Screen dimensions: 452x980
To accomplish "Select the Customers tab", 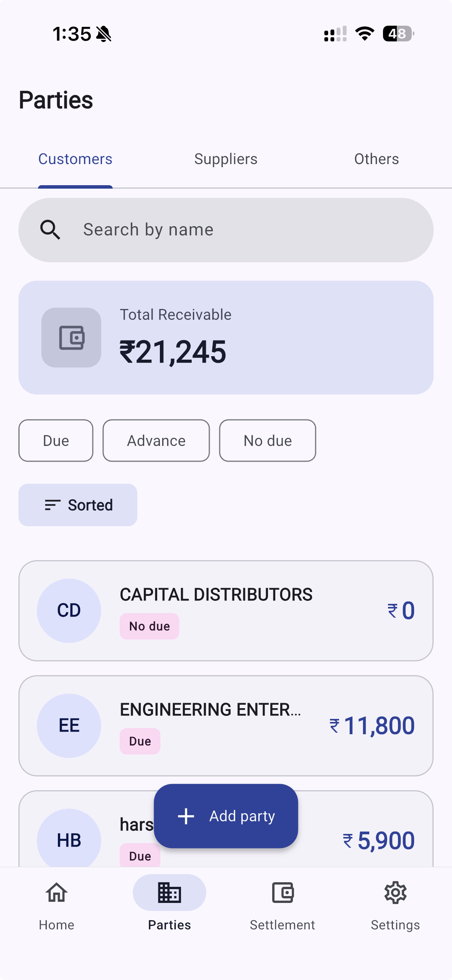I will pyautogui.click(x=75, y=159).
